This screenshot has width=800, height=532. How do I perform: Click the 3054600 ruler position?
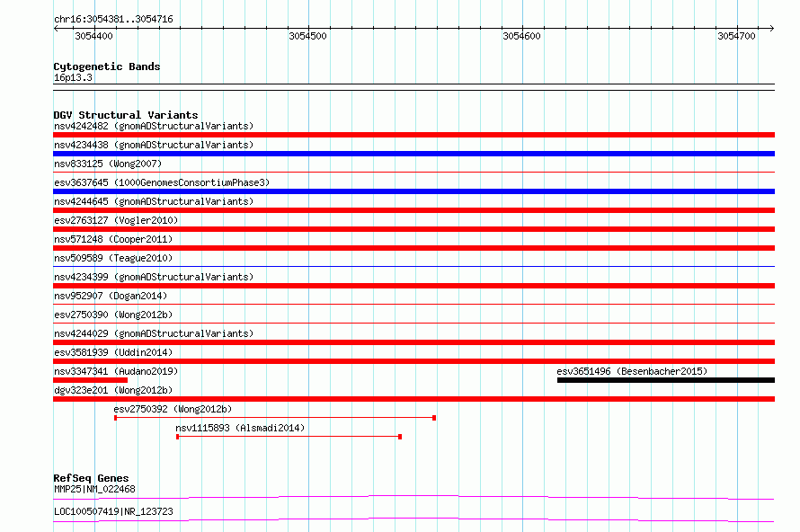[521, 36]
